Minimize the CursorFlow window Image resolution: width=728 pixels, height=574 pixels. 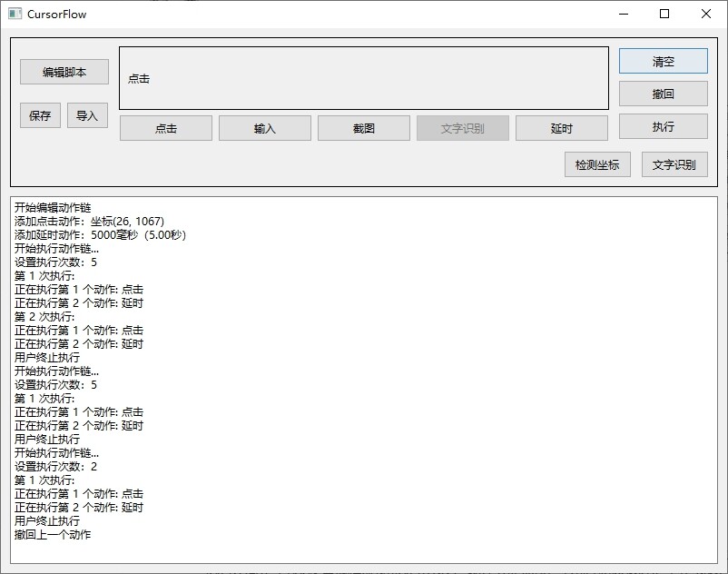pos(623,15)
